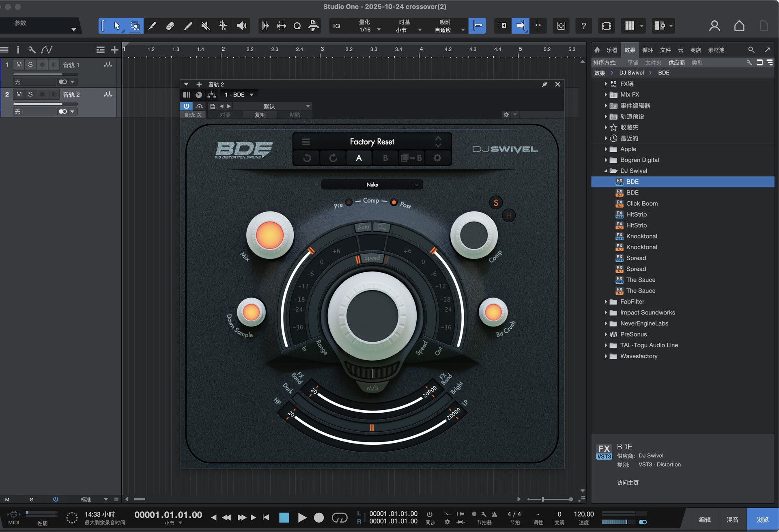The height and width of the screenshot is (532, 779).
Task: Select the Mute tool icon
Action: pos(205,26)
